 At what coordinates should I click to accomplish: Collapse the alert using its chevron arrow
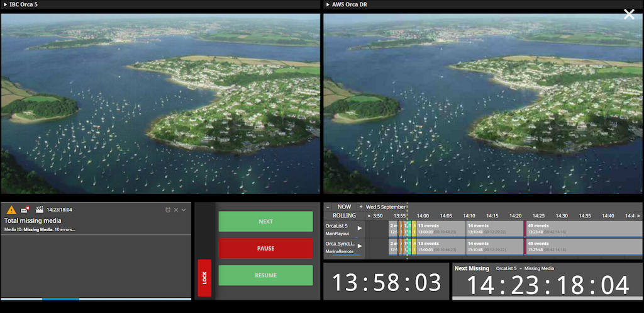tap(184, 210)
